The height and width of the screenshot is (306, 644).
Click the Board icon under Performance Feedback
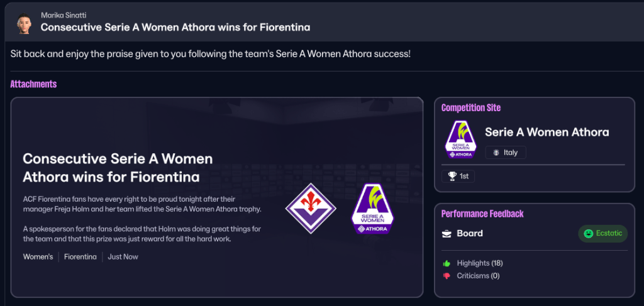(x=447, y=234)
